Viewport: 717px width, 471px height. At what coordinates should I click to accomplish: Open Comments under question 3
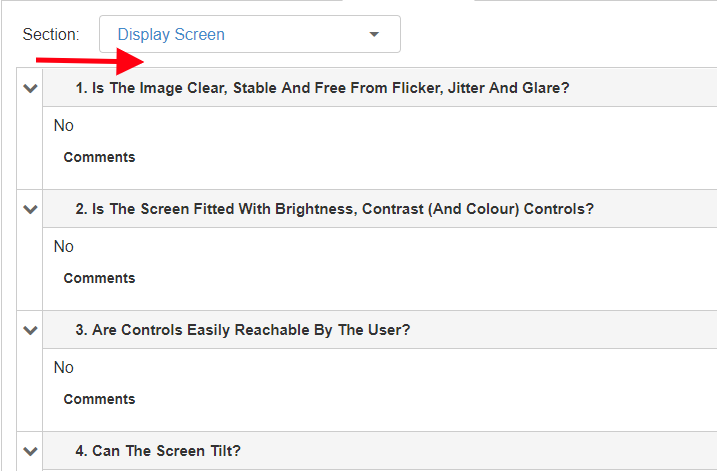pyautogui.click(x=99, y=399)
